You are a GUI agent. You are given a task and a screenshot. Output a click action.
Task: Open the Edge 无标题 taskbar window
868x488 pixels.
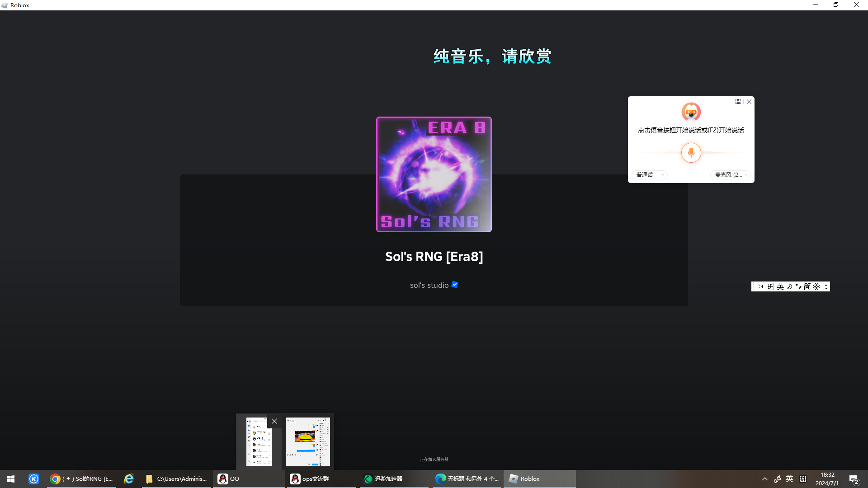[467, 479]
